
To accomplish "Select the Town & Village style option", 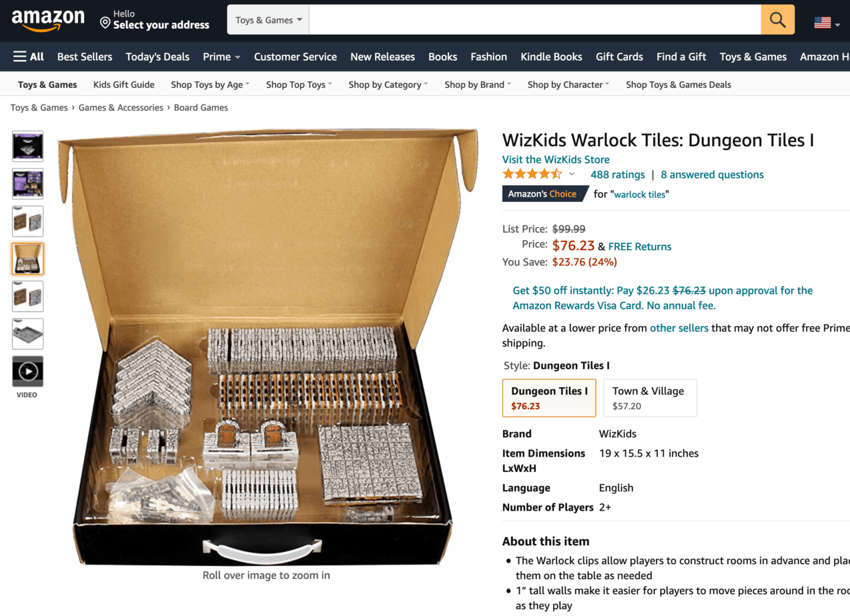I will pos(650,398).
